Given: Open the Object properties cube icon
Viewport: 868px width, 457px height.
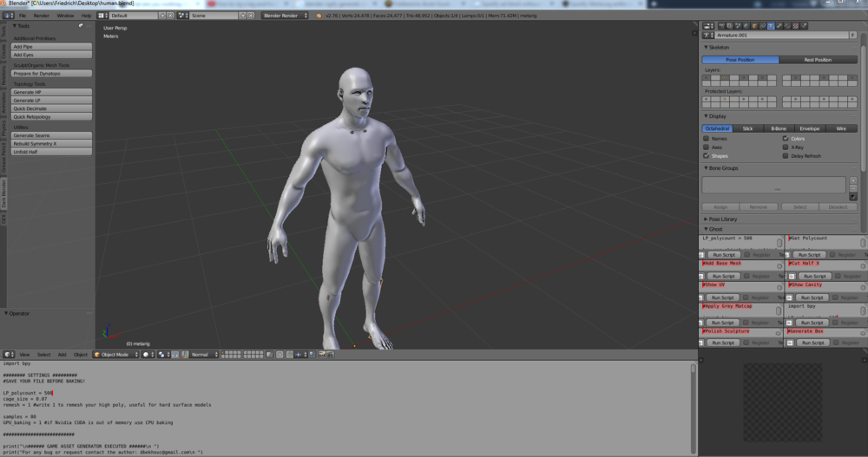Looking at the screenshot, I should pyautogui.click(x=754, y=26).
